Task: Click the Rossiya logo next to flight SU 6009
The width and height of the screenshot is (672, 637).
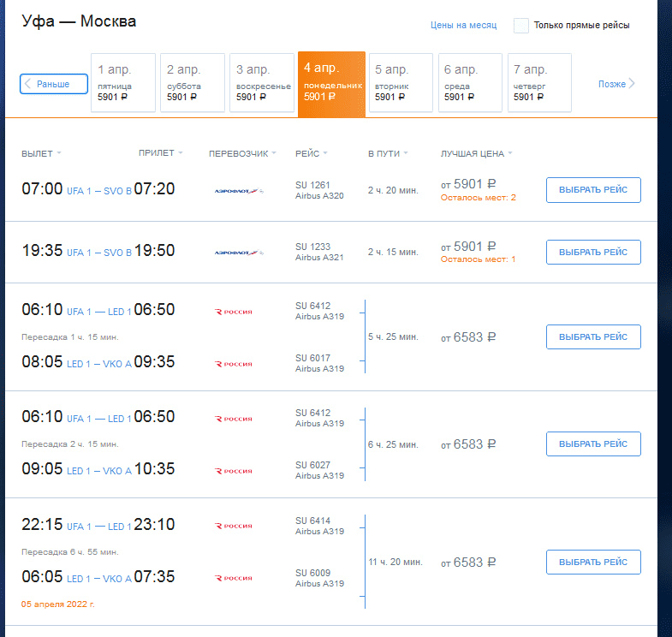Action: click(234, 578)
